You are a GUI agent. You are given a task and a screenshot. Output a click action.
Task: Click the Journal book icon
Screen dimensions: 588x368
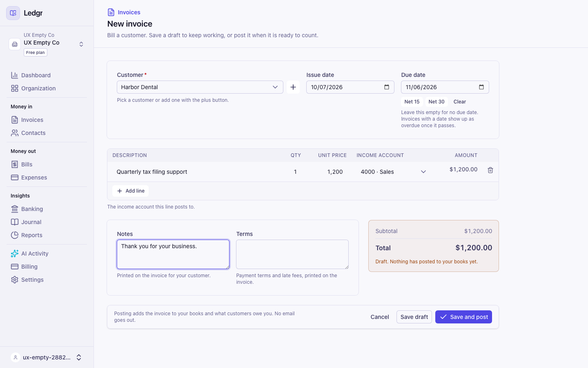pos(15,222)
